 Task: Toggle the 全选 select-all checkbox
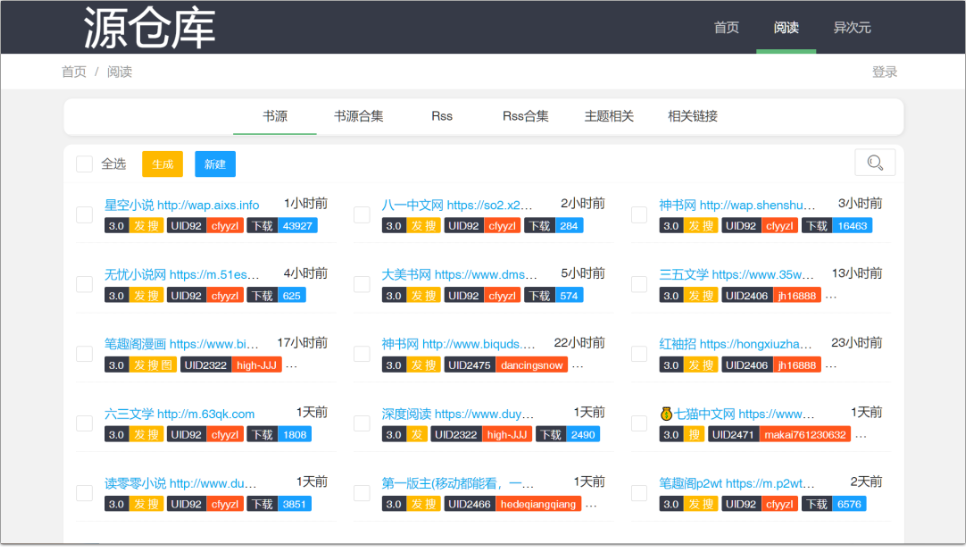point(84,164)
